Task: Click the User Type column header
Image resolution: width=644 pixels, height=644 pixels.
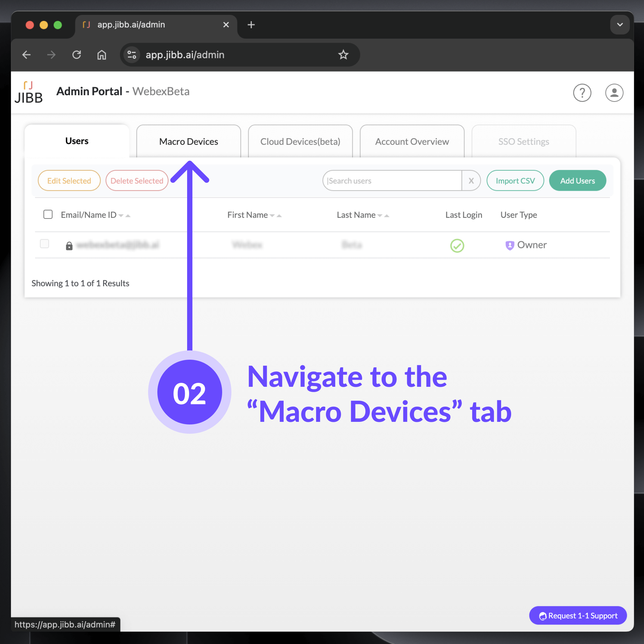Action: tap(519, 215)
